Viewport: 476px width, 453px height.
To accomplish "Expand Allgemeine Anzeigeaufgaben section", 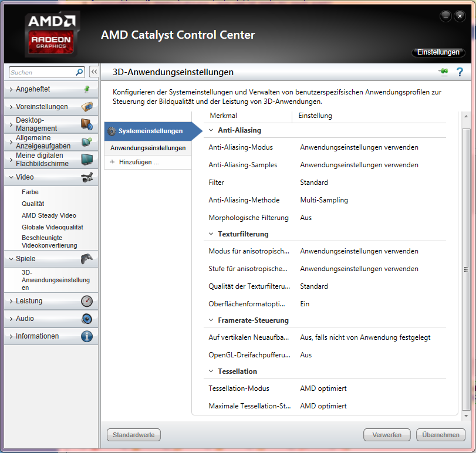I will coord(11,142).
